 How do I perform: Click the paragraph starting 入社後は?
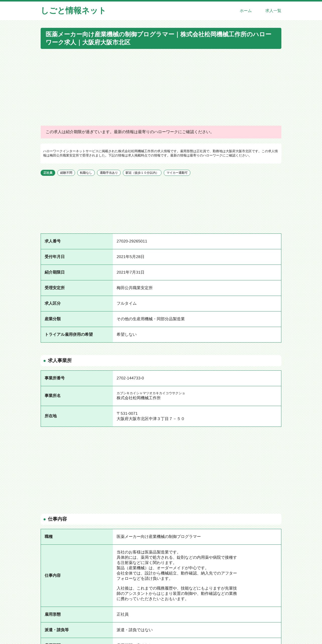coord(177,594)
